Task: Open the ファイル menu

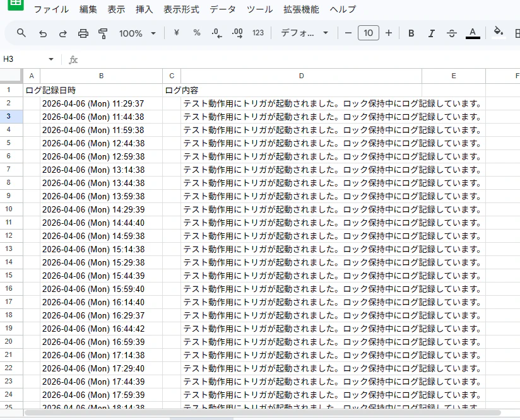Action: (x=51, y=9)
